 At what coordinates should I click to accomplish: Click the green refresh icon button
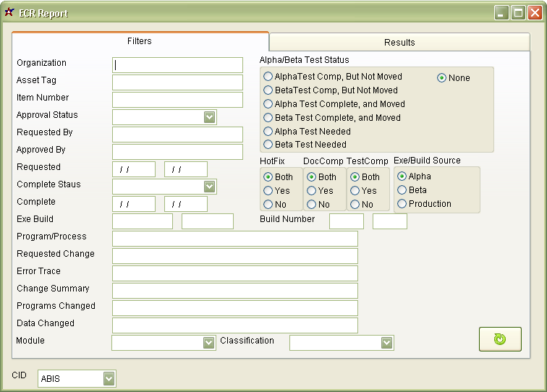pyautogui.click(x=500, y=339)
